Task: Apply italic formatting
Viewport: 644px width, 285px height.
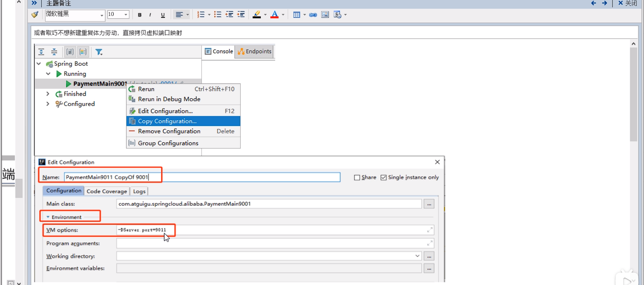Action: 150,15
